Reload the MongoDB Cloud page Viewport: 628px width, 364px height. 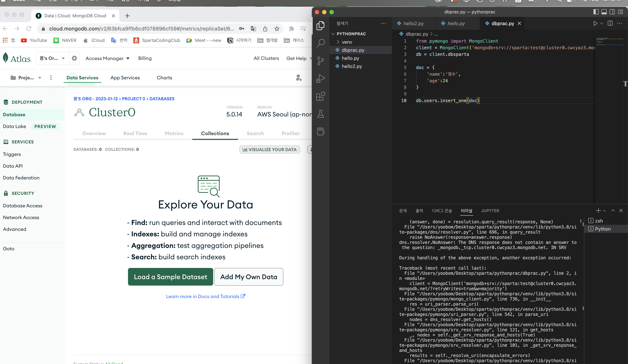(x=29, y=29)
